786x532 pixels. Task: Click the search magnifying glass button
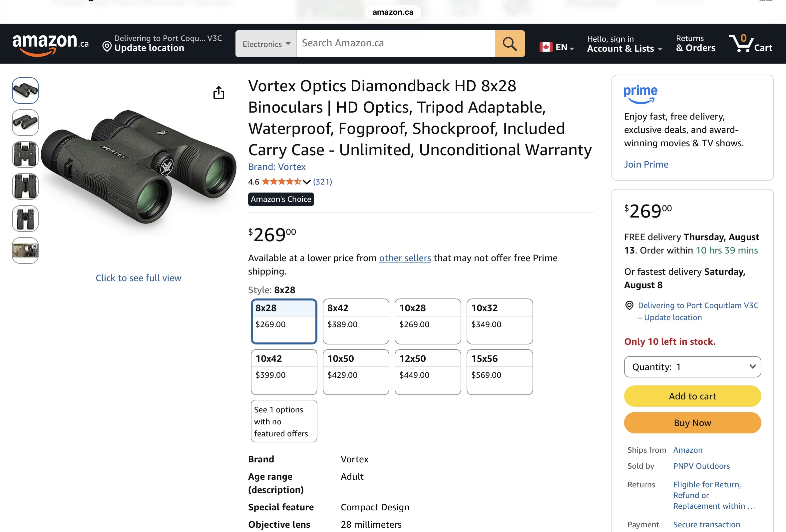(509, 44)
